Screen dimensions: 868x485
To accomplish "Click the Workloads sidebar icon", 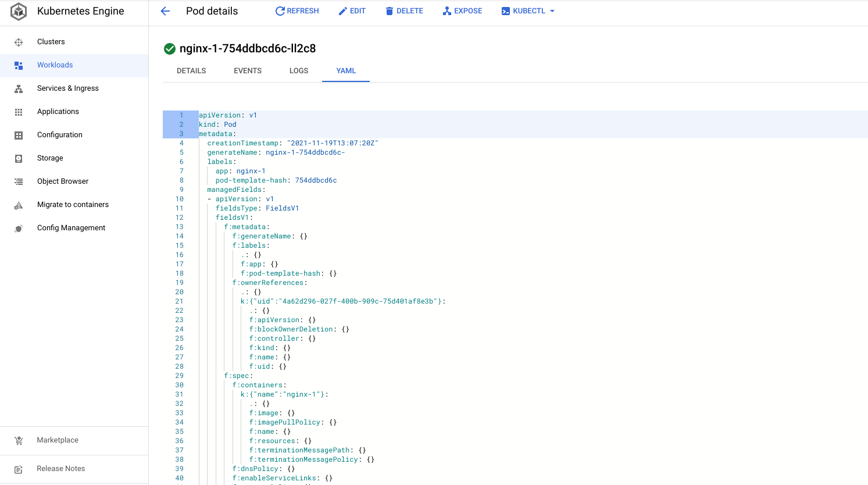I will point(19,65).
